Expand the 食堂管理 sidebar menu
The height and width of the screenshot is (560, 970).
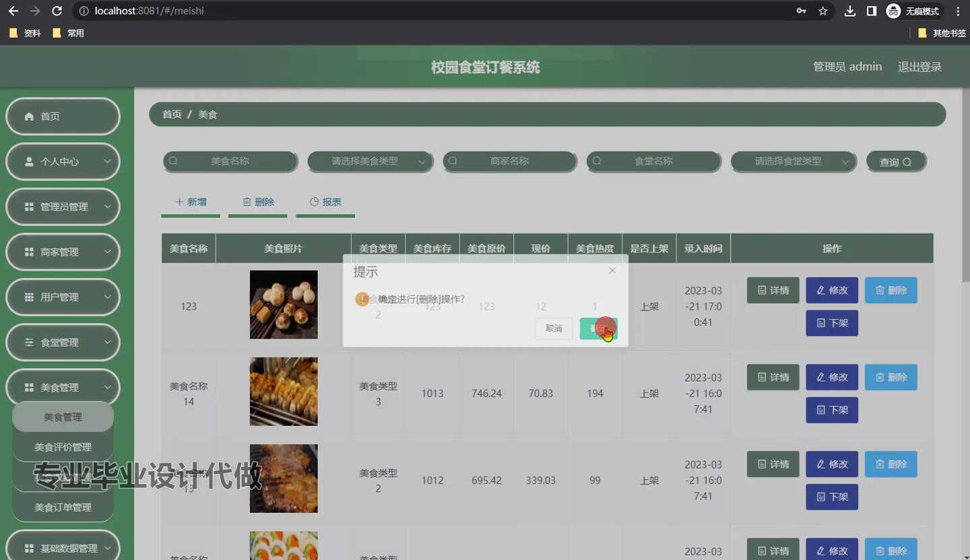(x=63, y=342)
